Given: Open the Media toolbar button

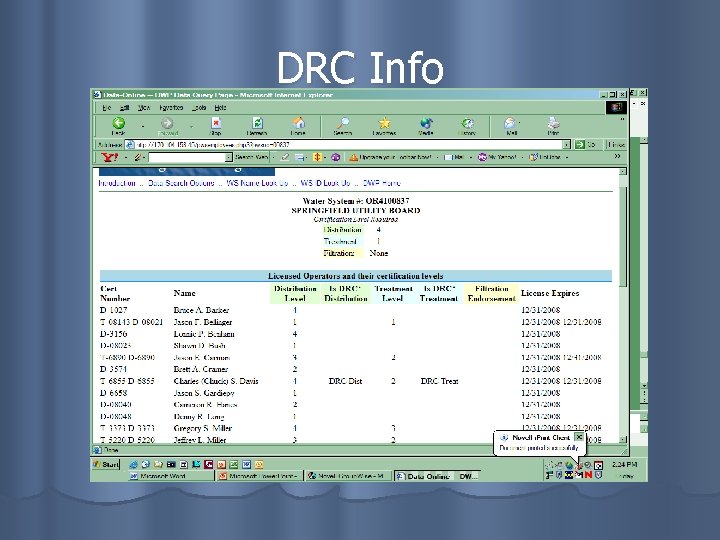Looking at the screenshot, I should [426, 126].
